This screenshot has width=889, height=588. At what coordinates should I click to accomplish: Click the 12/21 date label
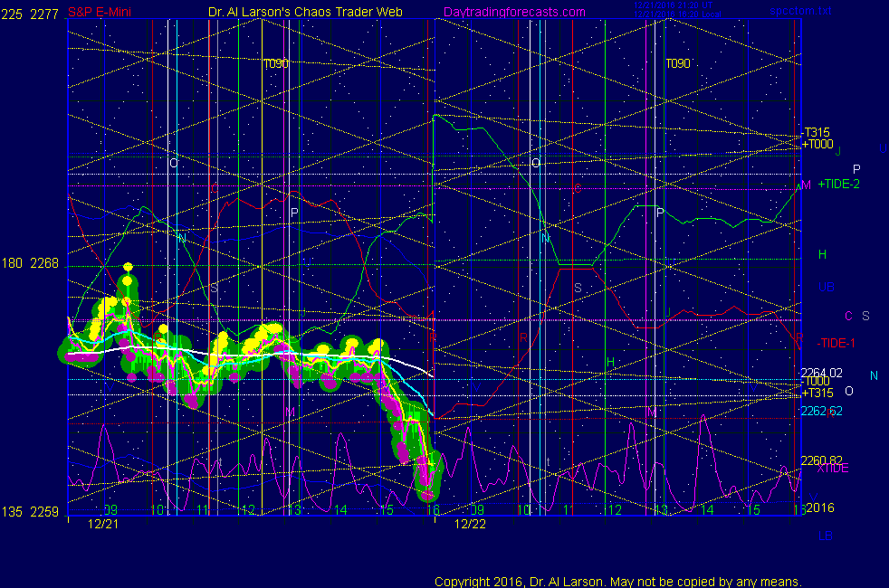(103, 524)
